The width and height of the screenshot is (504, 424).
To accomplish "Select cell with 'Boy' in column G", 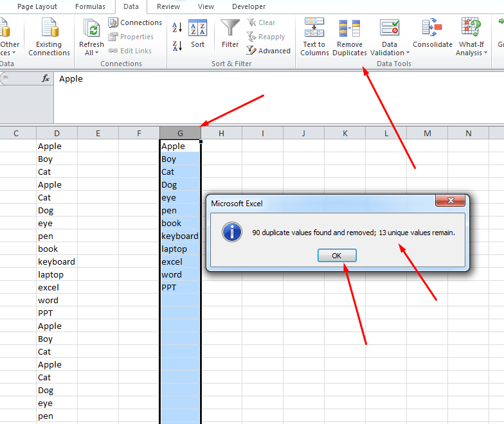I will tap(180, 159).
